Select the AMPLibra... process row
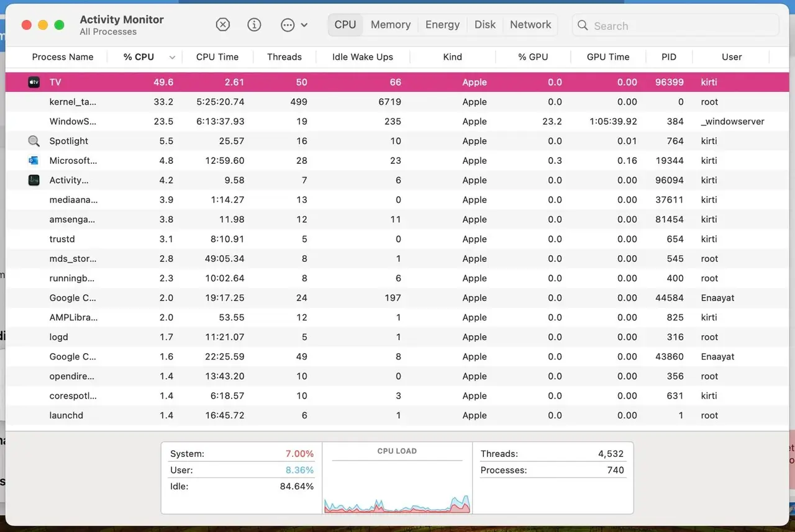This screenshot has height=532, width=795. (x=397, y=317)
